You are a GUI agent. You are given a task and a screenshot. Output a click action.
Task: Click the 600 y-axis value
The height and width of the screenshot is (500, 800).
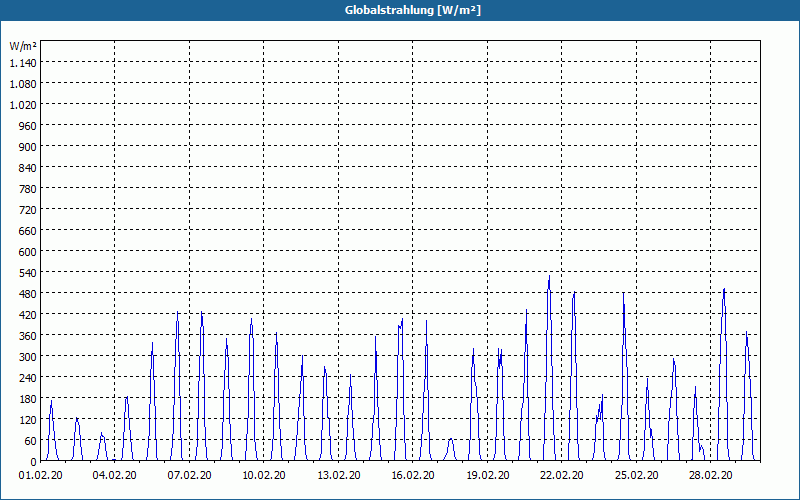28,252
